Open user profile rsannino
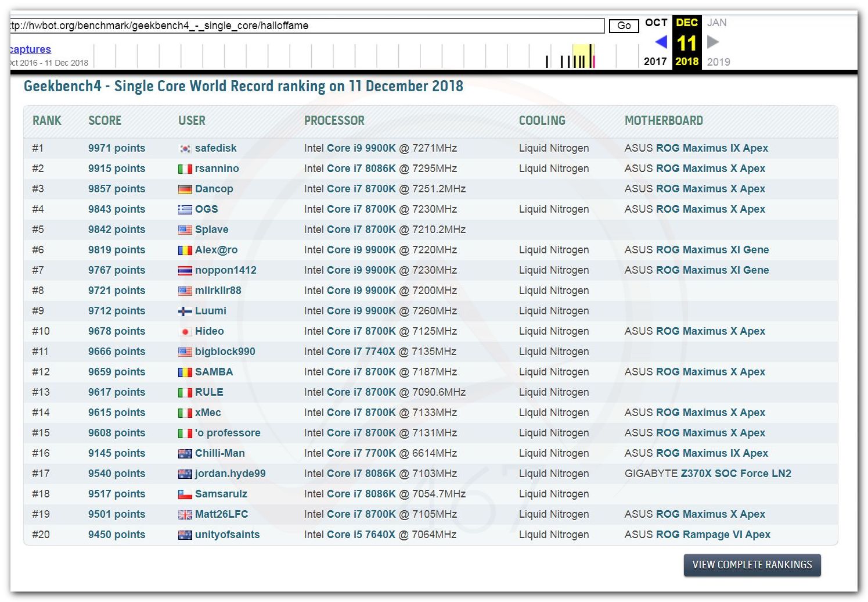Image resolution: width=868 pixels, height=602 pixels. click(x=217, y=169)
